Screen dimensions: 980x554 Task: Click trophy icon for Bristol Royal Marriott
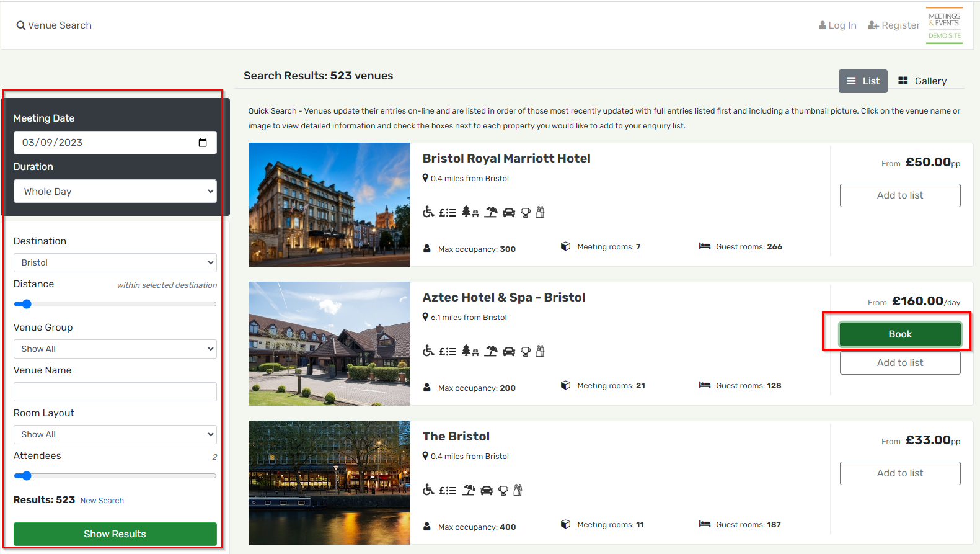526,213
